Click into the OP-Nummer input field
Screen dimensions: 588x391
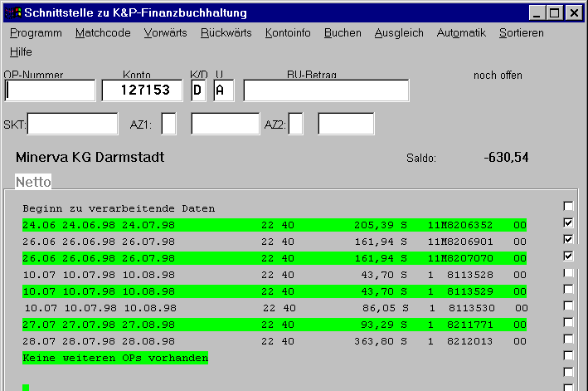coord(51,90)
